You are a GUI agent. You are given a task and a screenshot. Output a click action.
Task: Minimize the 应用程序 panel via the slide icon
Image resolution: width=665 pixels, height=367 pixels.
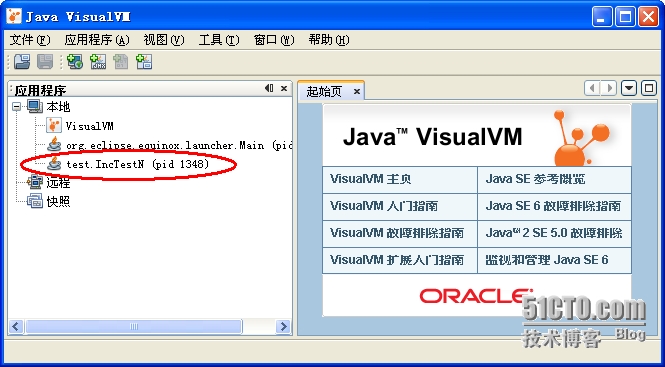[x=269, y=88]
